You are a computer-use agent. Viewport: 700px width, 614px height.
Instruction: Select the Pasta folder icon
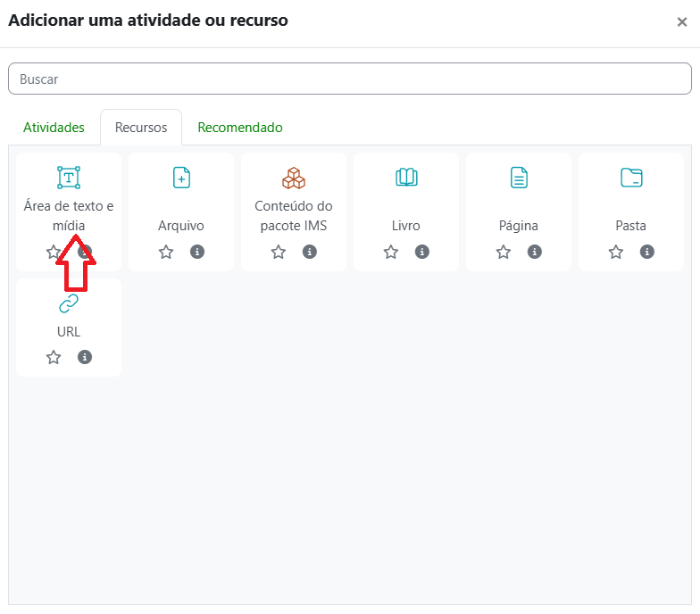coord(631,178)
